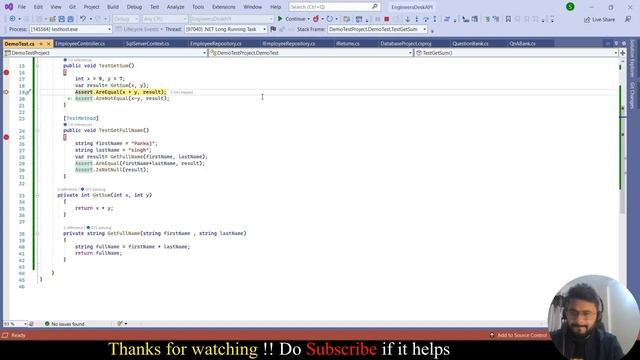Click Add to Source Control in status bar
640x360 pixels.
tap(518, 335)
